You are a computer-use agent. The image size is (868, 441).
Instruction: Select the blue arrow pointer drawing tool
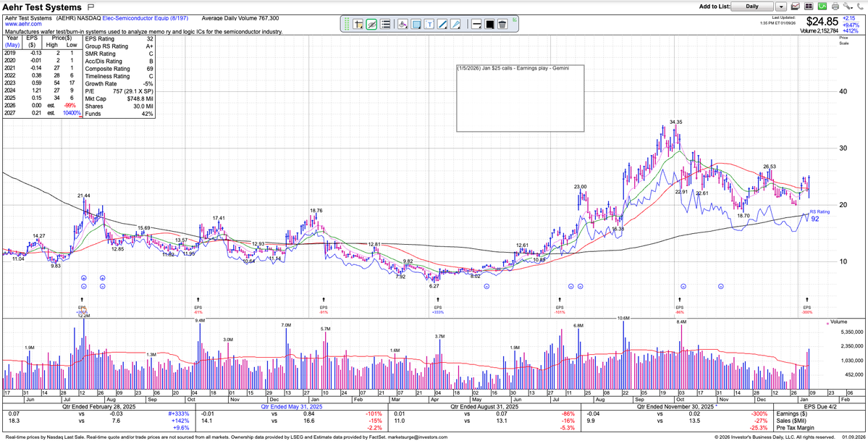click(x=456, y=24)
